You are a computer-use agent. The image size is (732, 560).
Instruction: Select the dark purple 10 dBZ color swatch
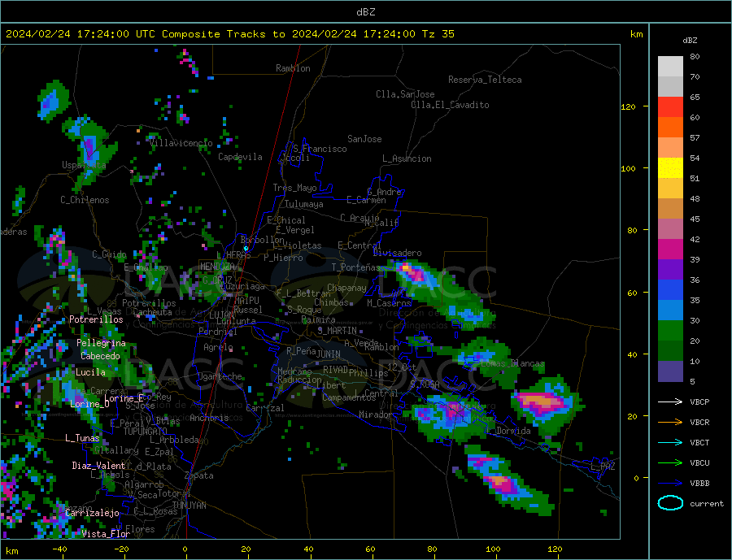tap(670, 371)
